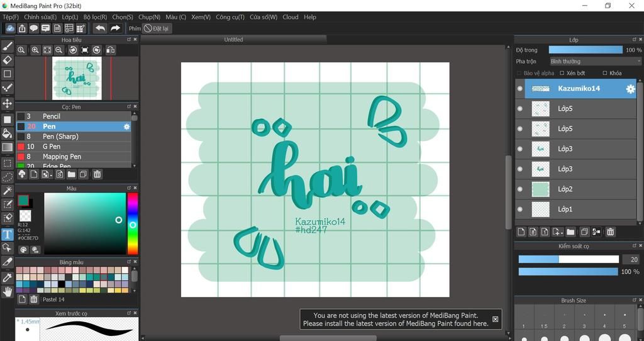Toggle the Khóa lock checkbox
This screenshot has height=341, width=644.
604,73
